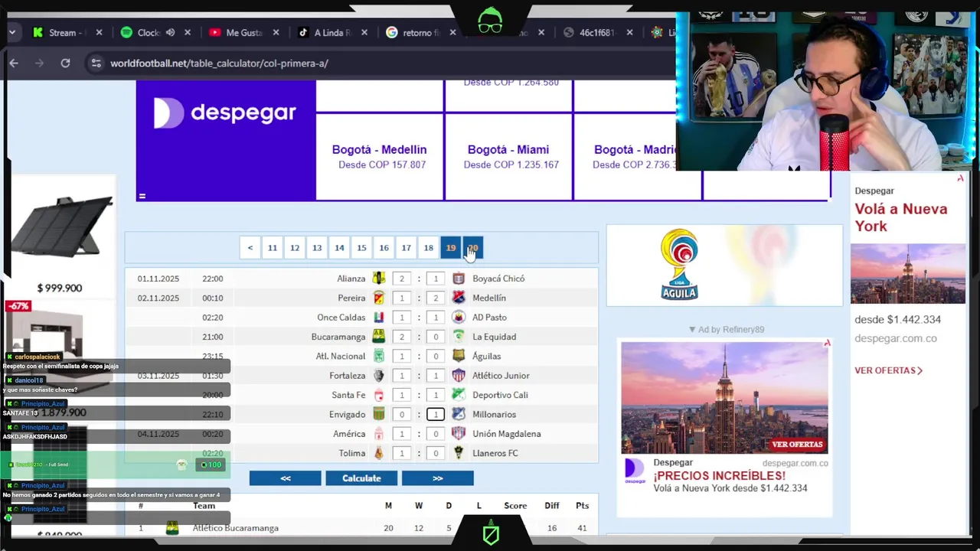Select matchday 17
This screenshot has width=980, height=551.
pos(406,248)
